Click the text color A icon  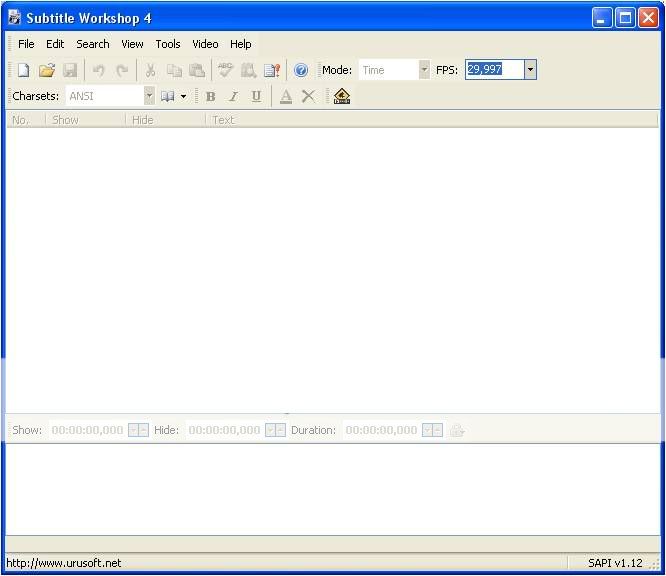click(x=285, y=96)
